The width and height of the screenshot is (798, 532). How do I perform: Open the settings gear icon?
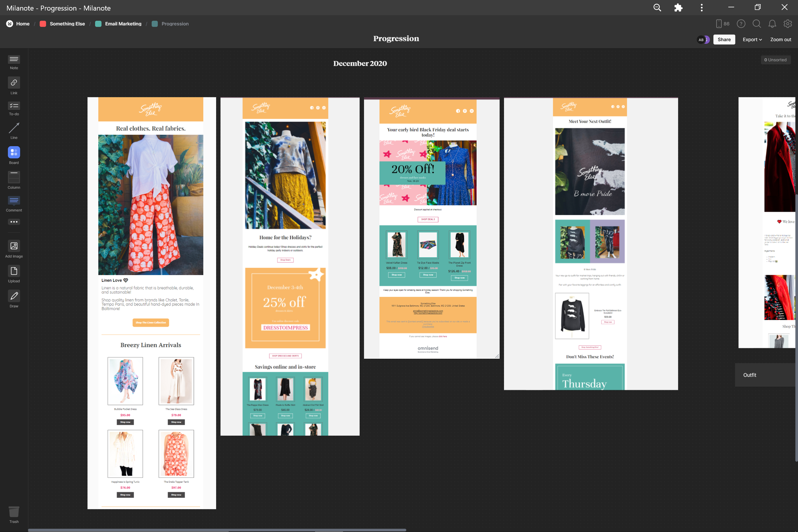click(788, 24)
